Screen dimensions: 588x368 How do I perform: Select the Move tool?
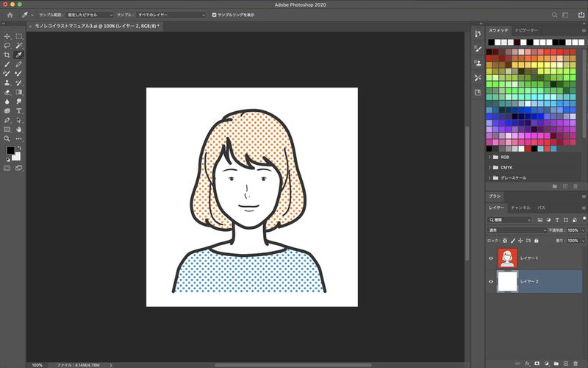[x=7, y=36]
